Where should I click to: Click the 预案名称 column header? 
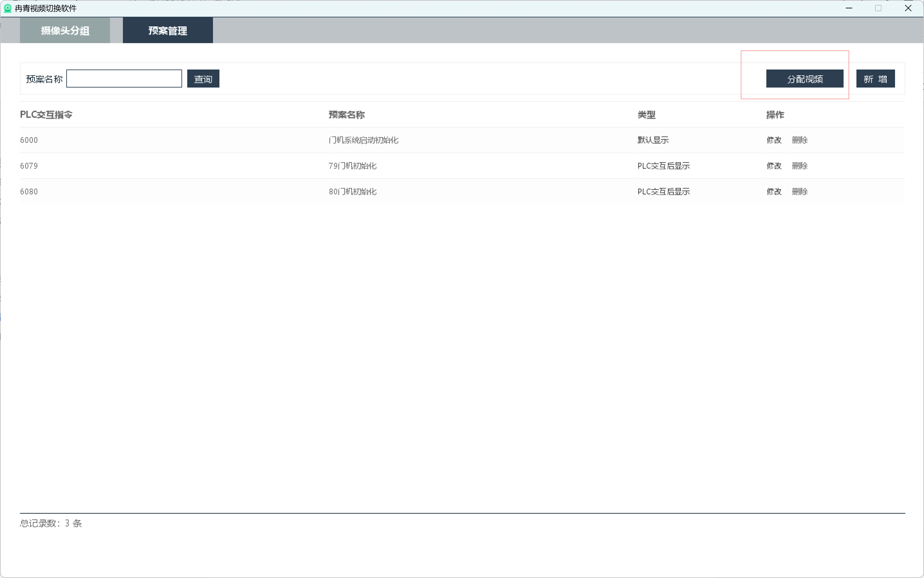point(347,114)
